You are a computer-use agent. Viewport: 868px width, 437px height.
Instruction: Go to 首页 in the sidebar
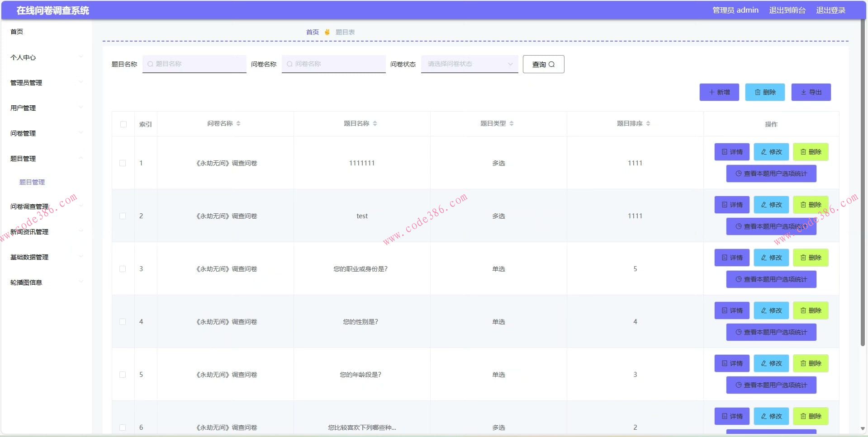tap(17, 32)
